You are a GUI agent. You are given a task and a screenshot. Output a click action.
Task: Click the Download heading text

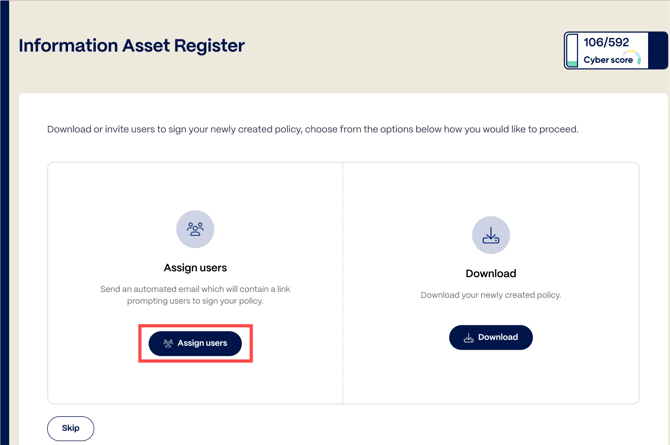click(x=491, y=273)
